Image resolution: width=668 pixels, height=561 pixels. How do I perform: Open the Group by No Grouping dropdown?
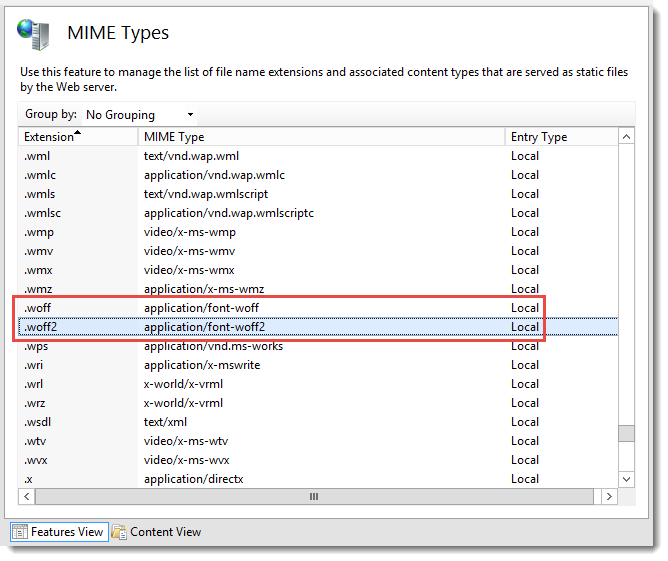tap(139, 115)
